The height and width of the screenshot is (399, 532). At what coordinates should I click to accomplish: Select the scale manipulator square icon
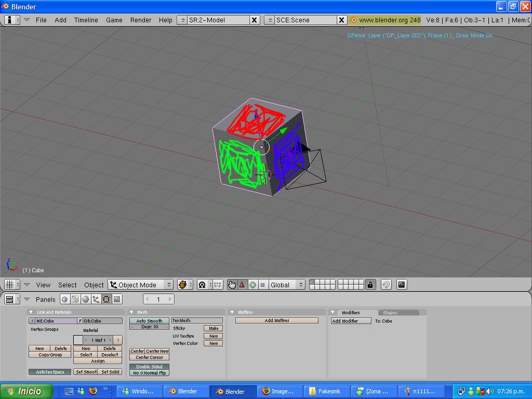pyautogui.click(x=262, y=285)
